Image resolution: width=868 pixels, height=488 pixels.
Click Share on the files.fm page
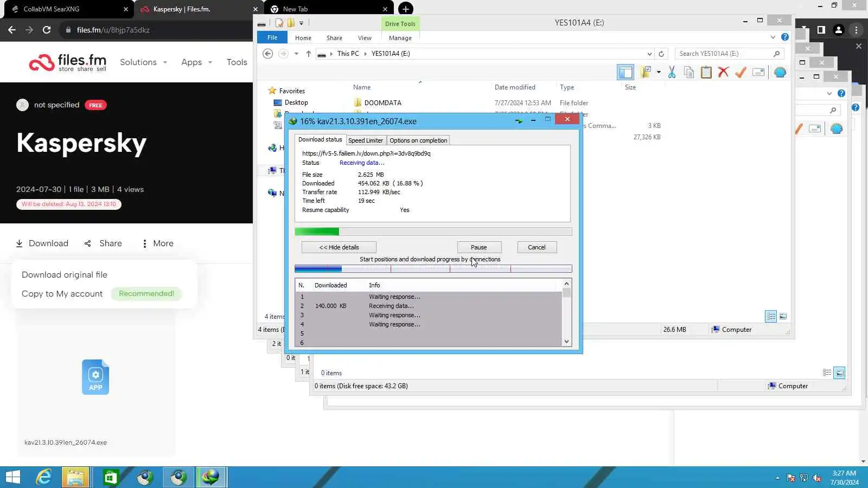click(103, 243)
